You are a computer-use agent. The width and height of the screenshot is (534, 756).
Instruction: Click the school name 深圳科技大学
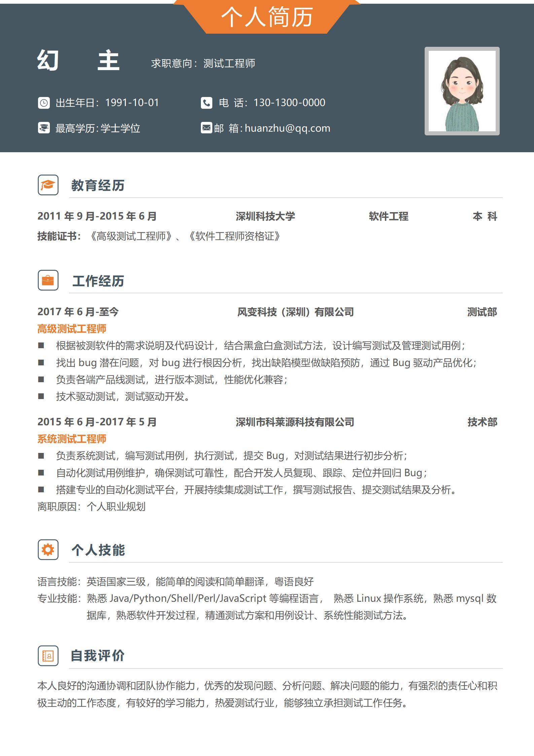click(265, 216)
